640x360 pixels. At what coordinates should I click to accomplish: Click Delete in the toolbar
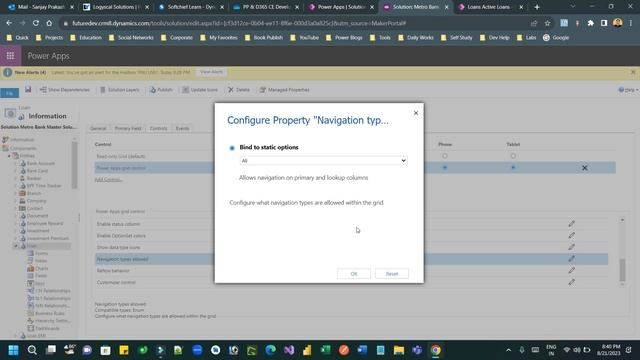click(x=239, y=90)
